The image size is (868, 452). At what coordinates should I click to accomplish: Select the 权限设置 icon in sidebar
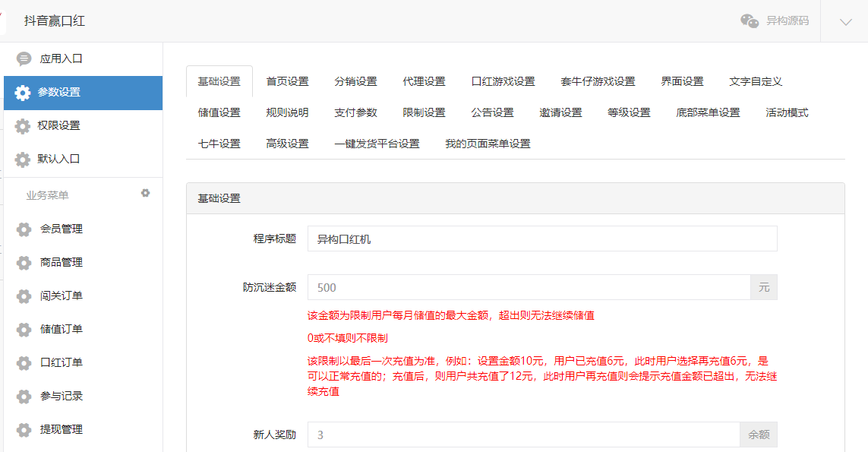click(x=22, y=126)
